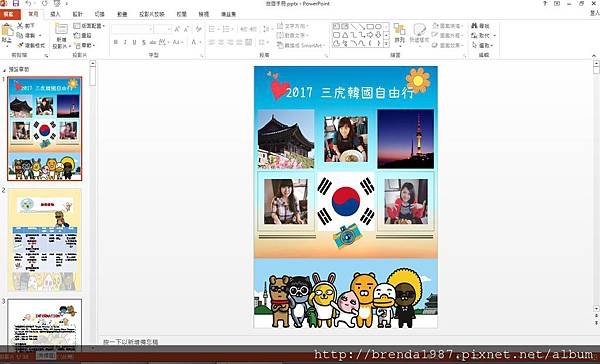Open the Select dropdown in editing group
The width and height of the screenshot is (600, 364).
tap(483, 45)
